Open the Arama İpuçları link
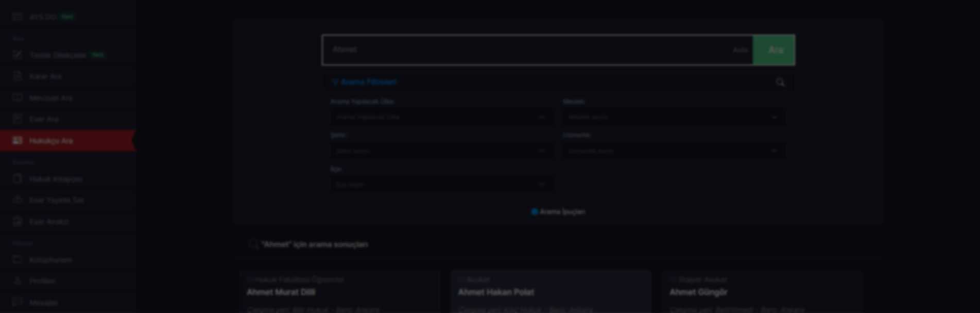The width and height of the screenshot is (980, 313). 558,211
